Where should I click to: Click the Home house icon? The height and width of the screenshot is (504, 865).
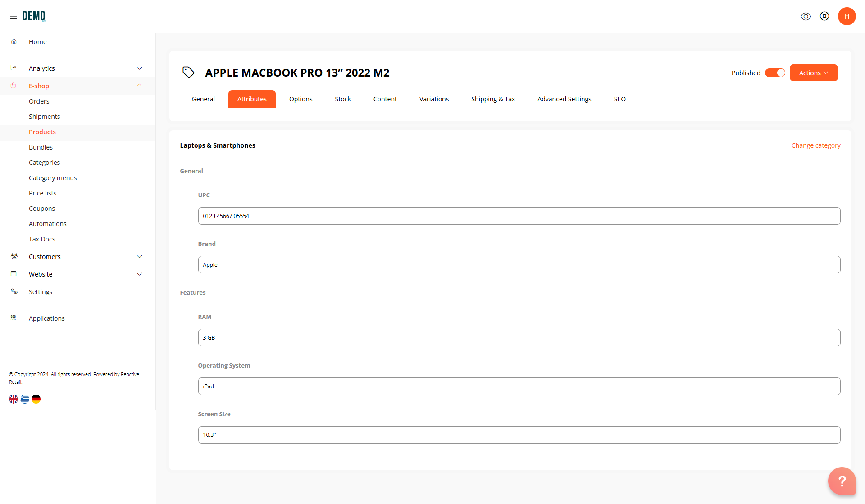[x=14, y=41]
